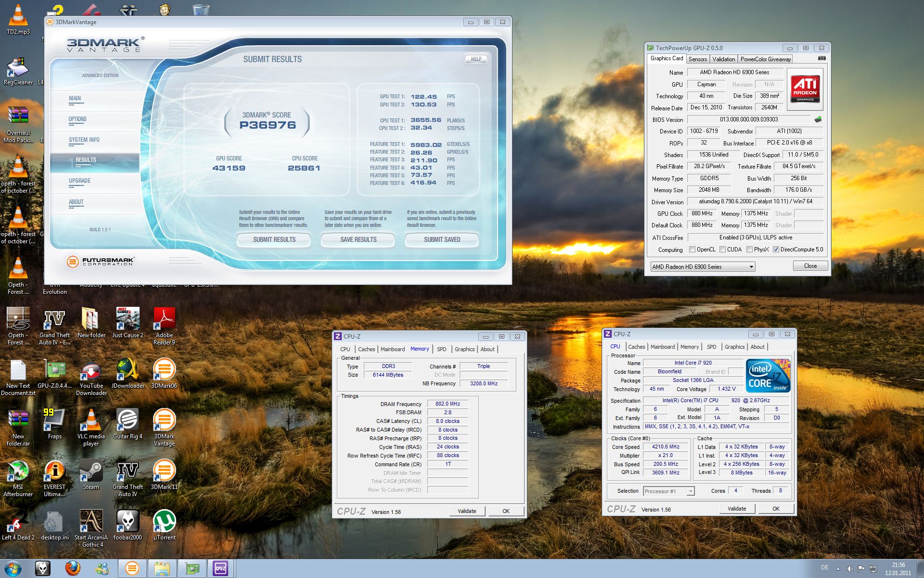The height and width of the screenshot is (578, 924).
Task: Click the 3DMark score P36976
Action: coord(268,125)
